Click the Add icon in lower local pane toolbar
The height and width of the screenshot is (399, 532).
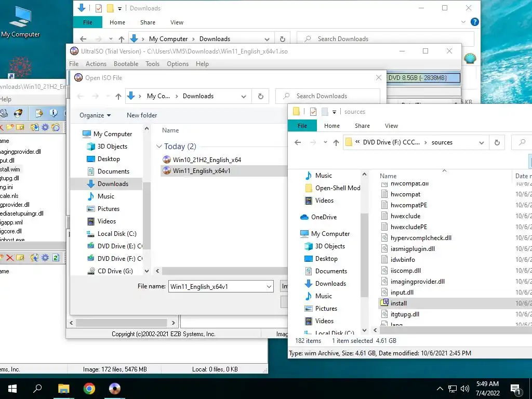pyautogui.click(x=35, y=258)
